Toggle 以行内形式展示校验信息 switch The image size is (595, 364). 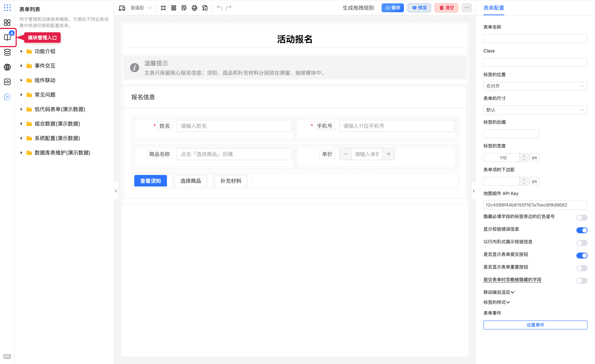(x=582, y=243)
